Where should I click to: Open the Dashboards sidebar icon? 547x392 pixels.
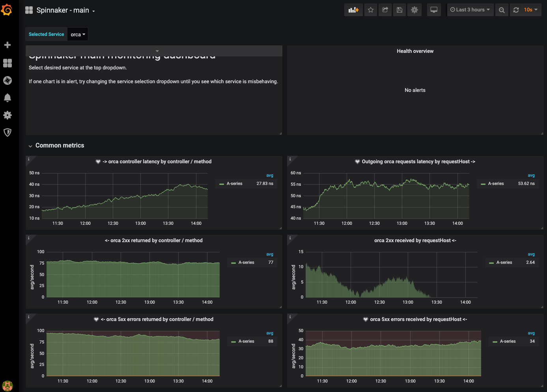tap(7, 63)
